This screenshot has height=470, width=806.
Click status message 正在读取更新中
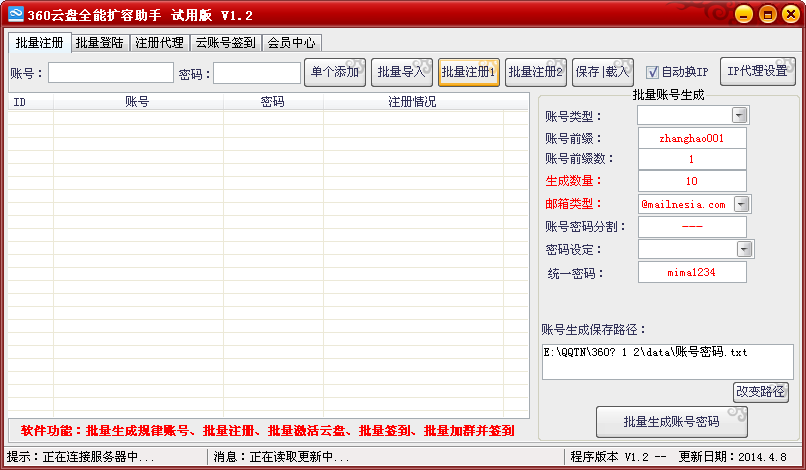299,457
